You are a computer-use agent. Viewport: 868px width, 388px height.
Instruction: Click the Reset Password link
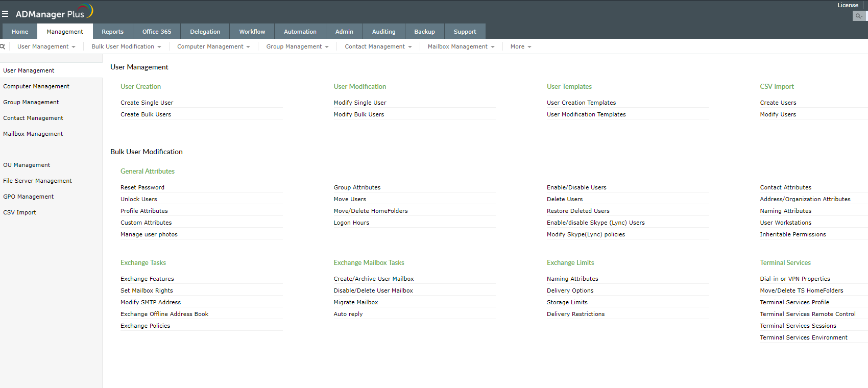(142, 187)
